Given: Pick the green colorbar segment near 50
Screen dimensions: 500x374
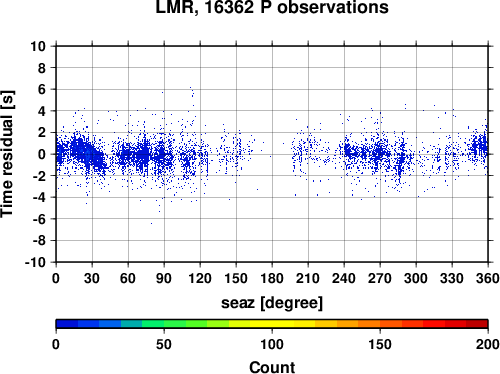Looking at the screenshot, I should (x=164, y=323).
